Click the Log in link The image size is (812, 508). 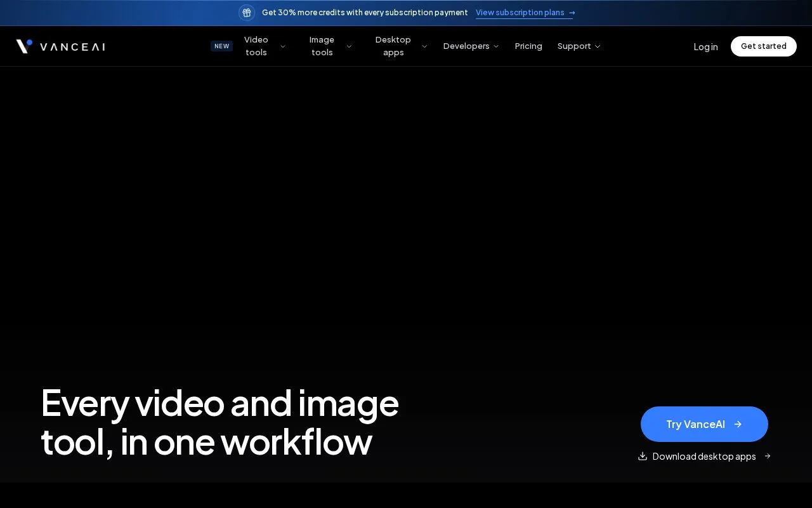(705, 46)
